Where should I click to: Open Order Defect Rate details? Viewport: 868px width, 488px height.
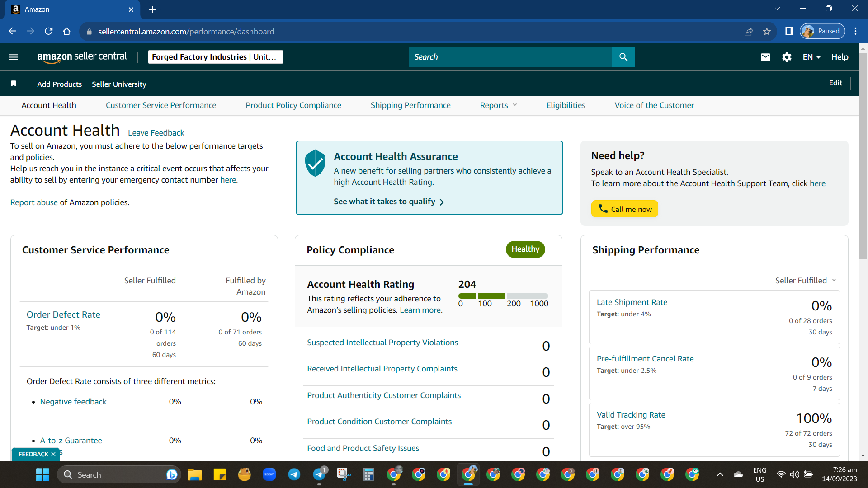tap(63, 314)
